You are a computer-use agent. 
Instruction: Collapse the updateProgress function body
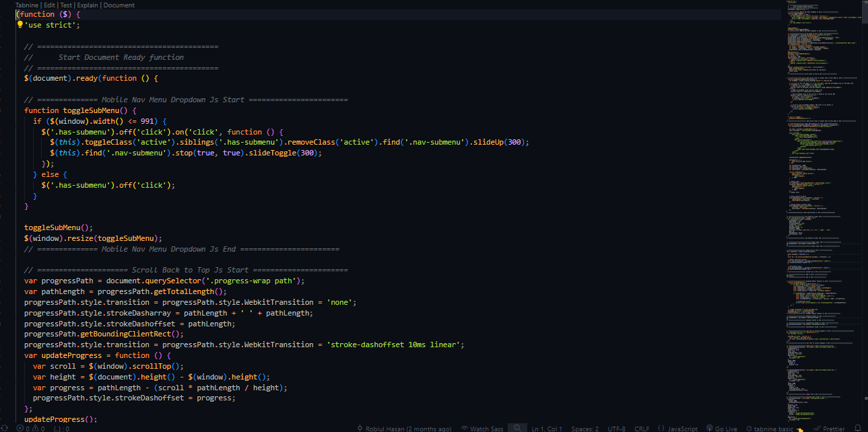[x=15, y=355]
